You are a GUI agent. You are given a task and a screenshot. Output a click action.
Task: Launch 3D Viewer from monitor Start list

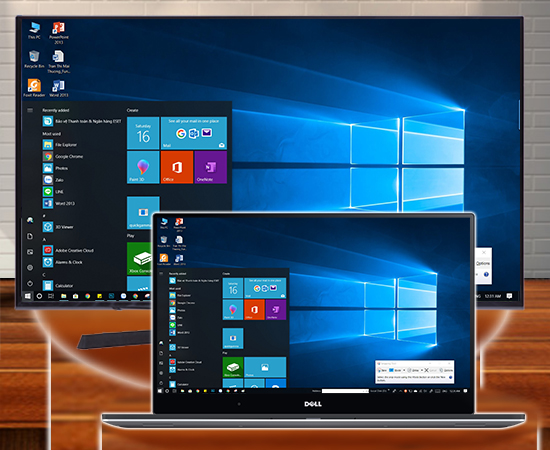[x=58, y=227]
